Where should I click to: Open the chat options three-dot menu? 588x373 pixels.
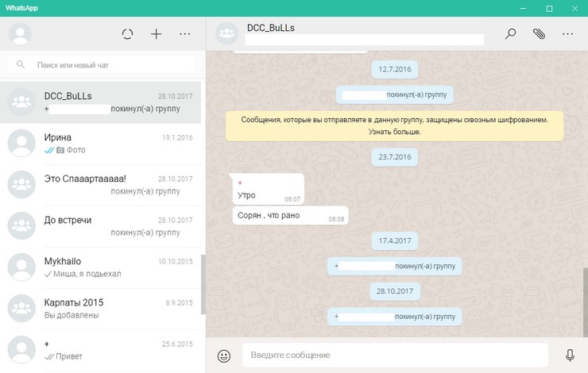tap(567, 34)
